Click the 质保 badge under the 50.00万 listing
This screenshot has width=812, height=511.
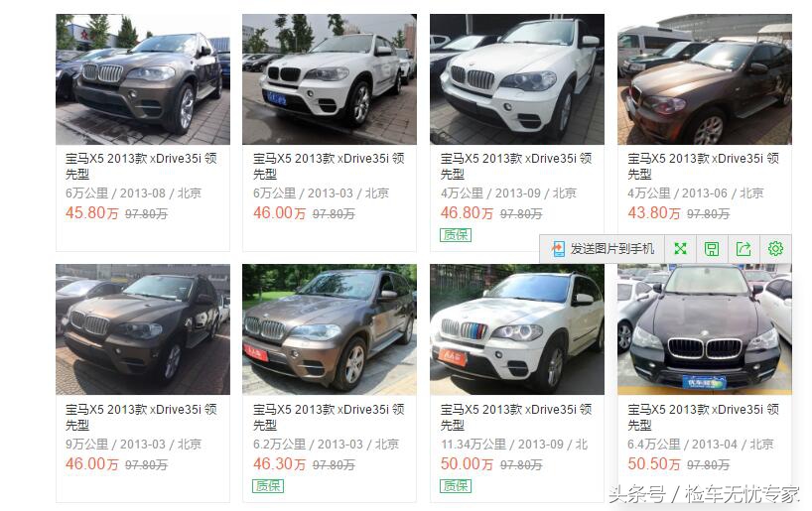pyautogui.click(x=456, y=486)
